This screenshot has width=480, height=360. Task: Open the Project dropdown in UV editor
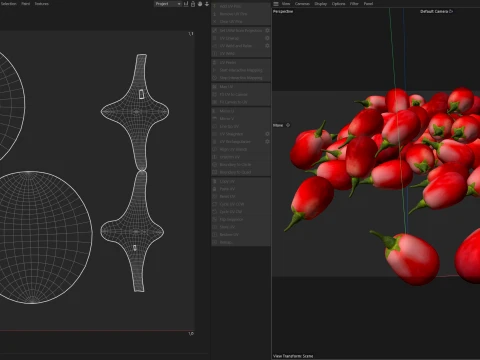[168, 4]
